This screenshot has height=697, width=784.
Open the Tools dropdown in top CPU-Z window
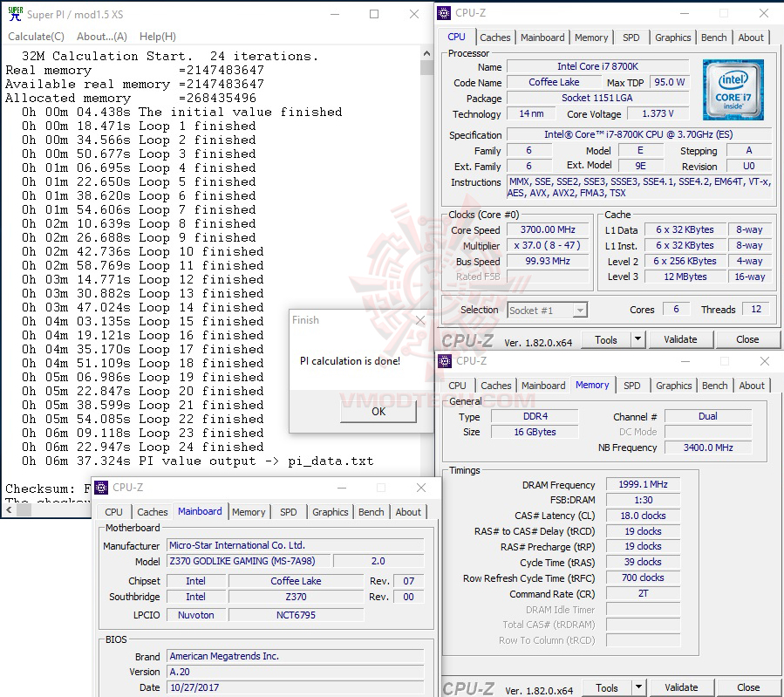(x=637, y=338)
